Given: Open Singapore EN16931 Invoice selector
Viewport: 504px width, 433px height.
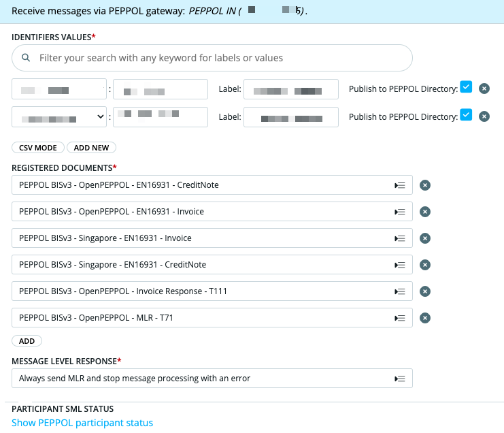Looking at the screenshot, I should [x=212, y=238].
